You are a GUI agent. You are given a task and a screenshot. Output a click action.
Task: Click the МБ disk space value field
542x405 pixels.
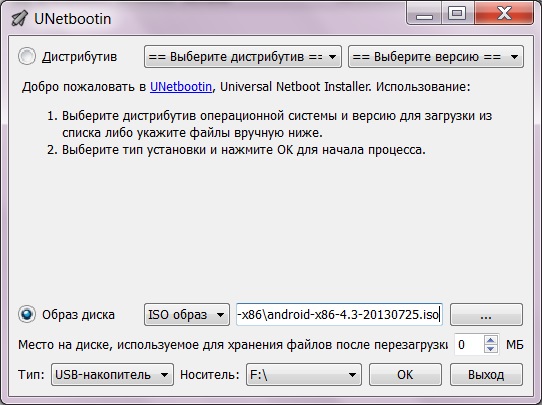tap(469, 345)
